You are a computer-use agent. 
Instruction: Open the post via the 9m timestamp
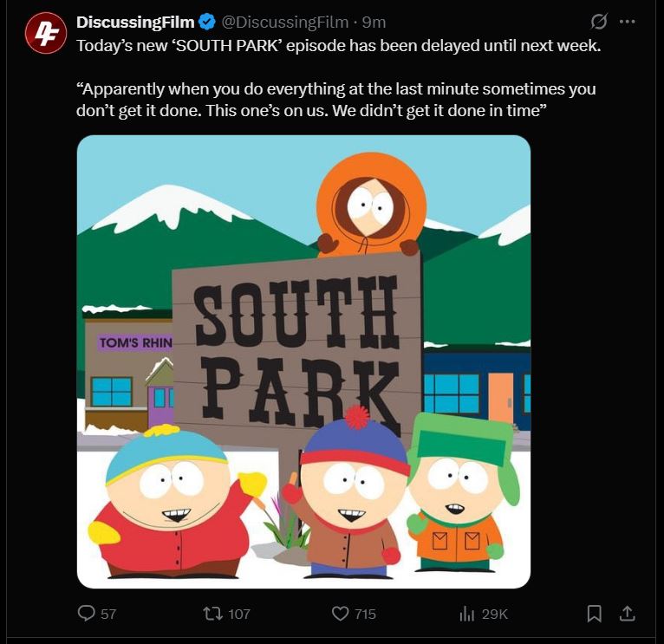[x=374, y=22]
